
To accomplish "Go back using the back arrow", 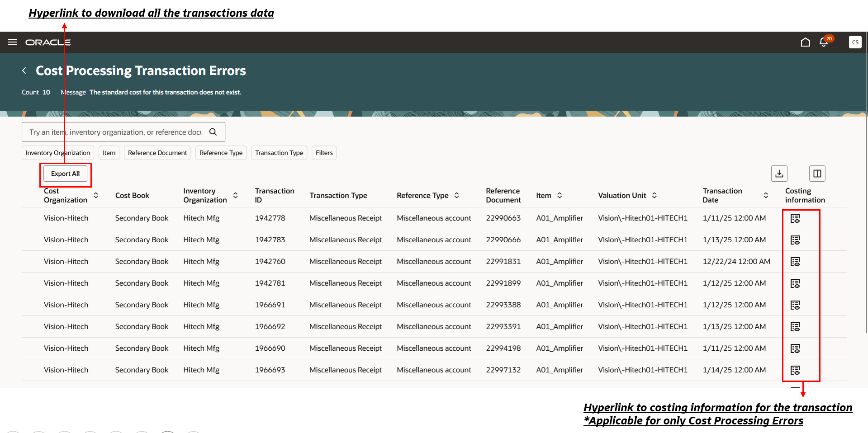I will point(24,71).
